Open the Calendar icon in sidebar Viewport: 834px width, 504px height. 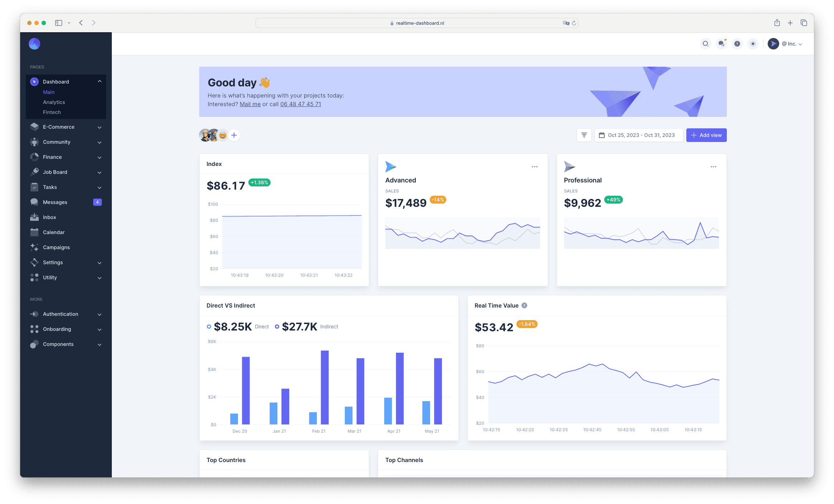click(x=34, y=232)
